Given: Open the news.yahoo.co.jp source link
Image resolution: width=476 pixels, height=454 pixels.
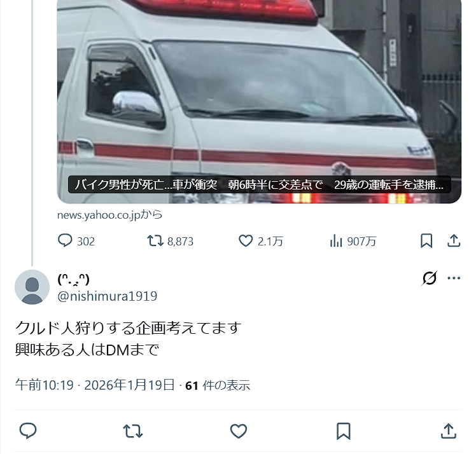Looking at the screenshot, I should click(x=109, y=215).
